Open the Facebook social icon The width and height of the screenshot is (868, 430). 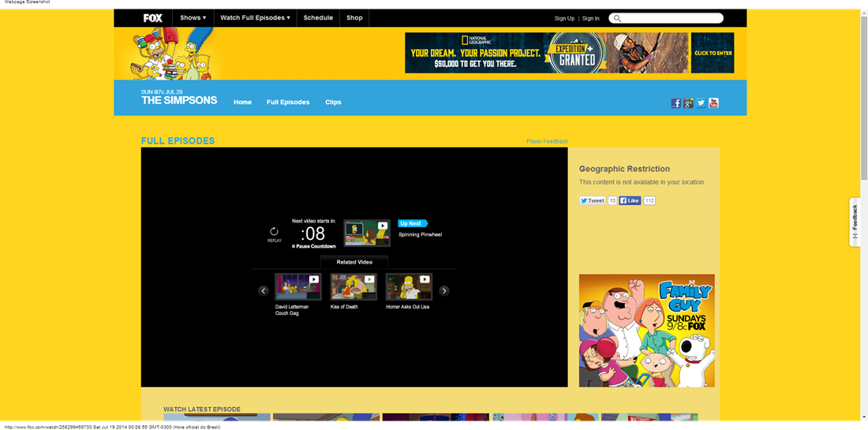pos(675,103)
